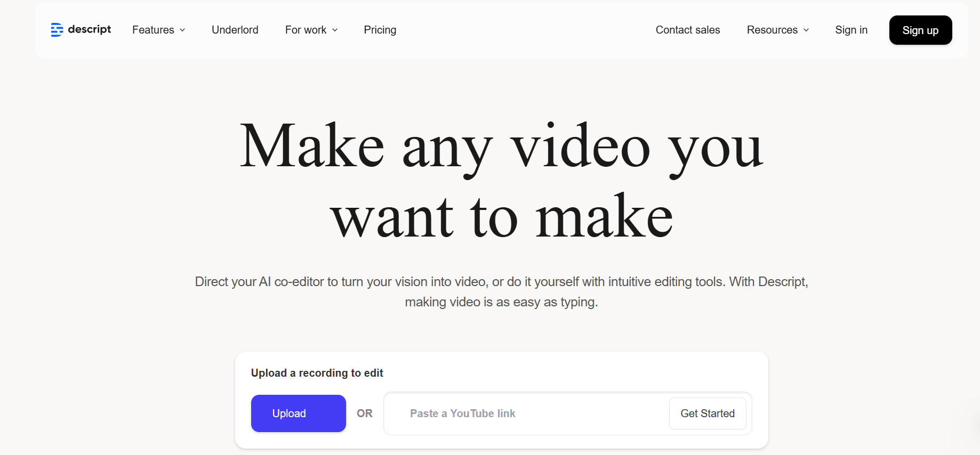Go to the Underlord page

click(235, 30)
